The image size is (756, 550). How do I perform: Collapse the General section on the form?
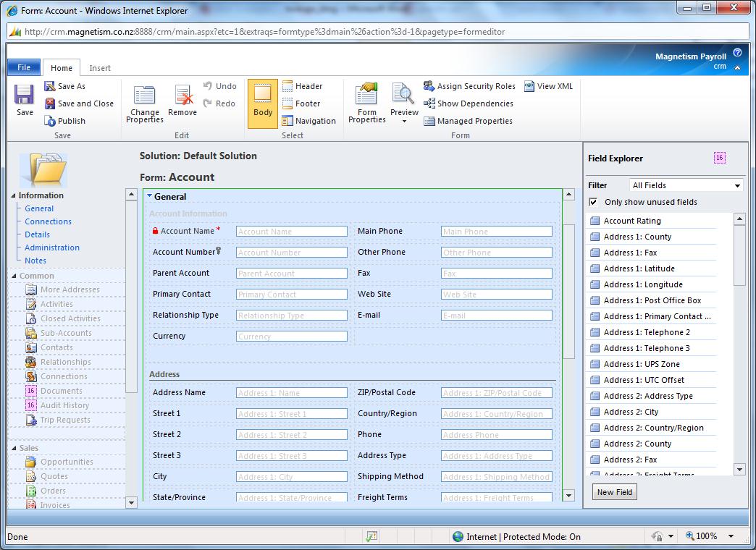[150, 196]
